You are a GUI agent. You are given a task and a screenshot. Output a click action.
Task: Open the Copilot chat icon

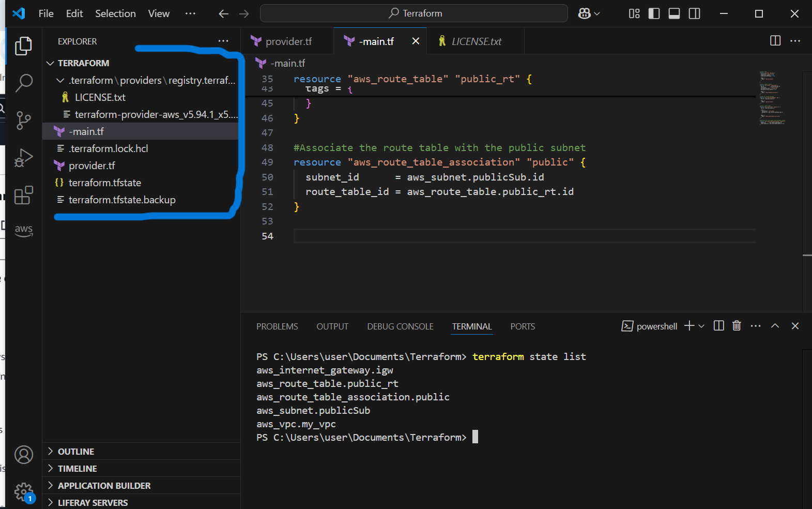[x=585, y=13]
